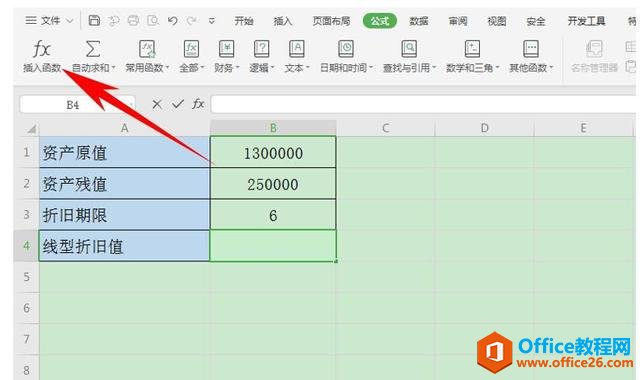Select cell containing 250000
This screenshot has width=640, height=380.
(273, 183)
